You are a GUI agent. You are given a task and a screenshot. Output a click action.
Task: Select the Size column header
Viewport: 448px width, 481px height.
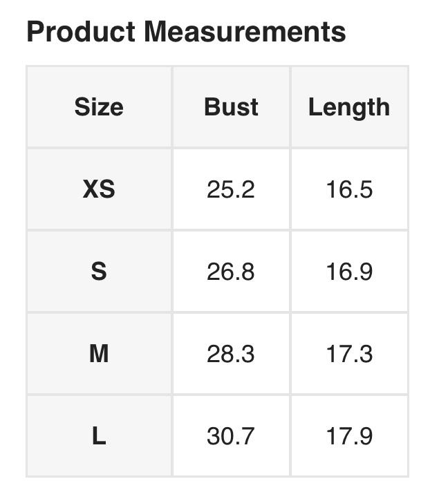pyautogui.click(x=99, y=107)
